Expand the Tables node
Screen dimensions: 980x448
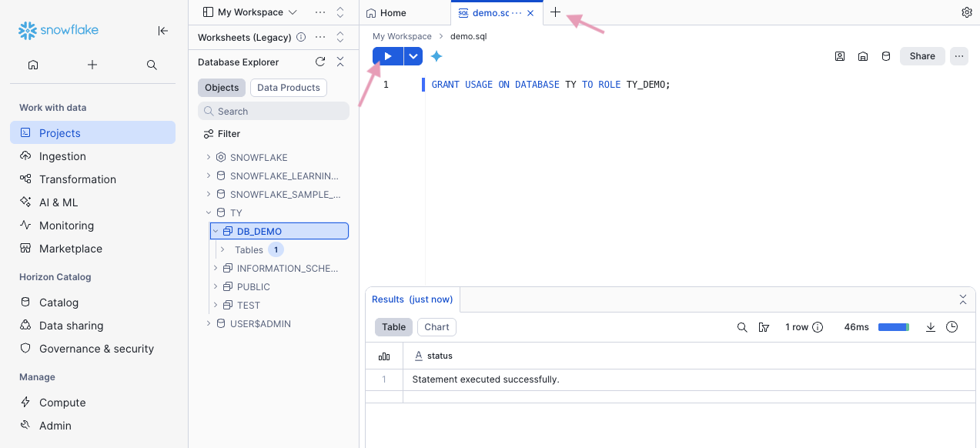[x=222, y=249]
